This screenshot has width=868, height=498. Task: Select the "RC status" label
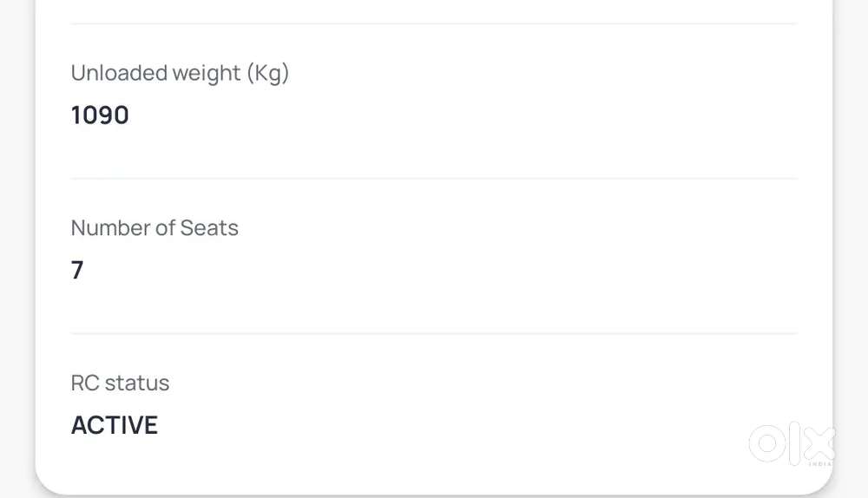120,383
